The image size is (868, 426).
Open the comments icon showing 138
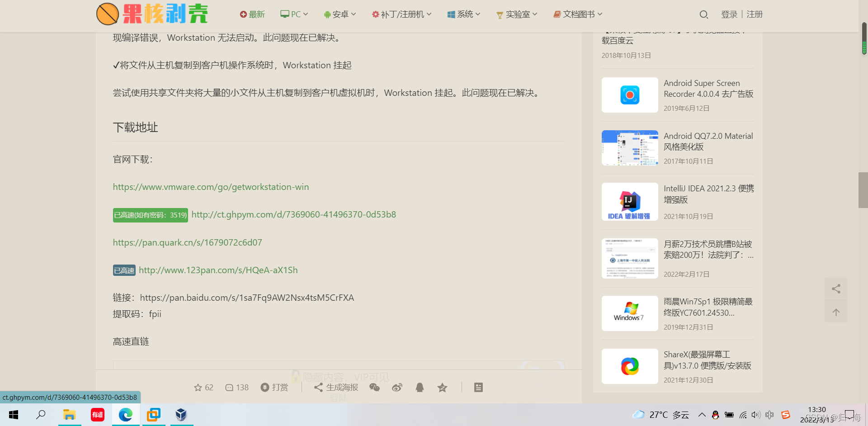pyautogui.click(x=237, y=388)
